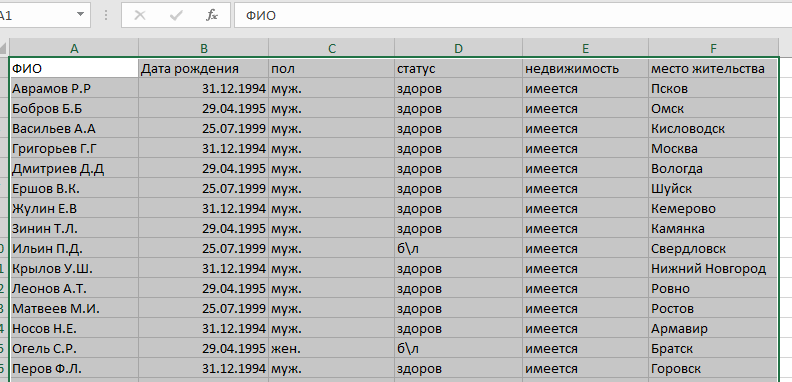Click birth date in Аврамов Р.Р row
Screen dimensions: 792x382
[x=204, y=88]
